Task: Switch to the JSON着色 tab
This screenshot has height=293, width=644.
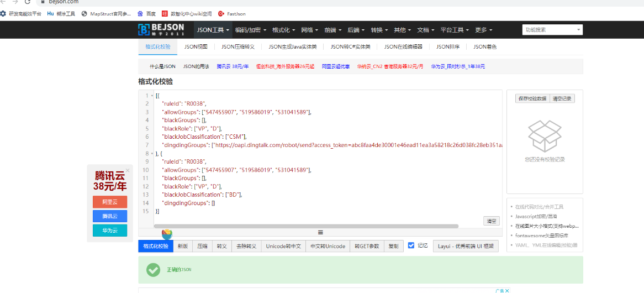Action: (484, 47)
